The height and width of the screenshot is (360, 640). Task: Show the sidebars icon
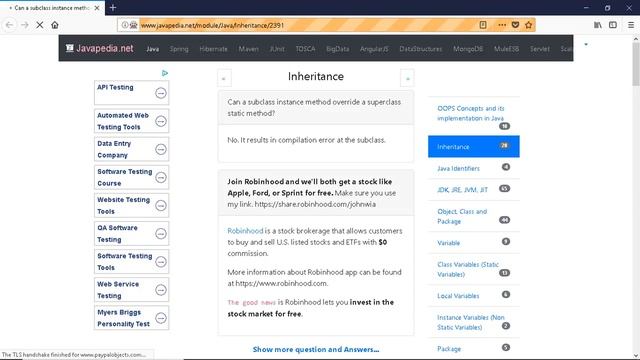613,25
